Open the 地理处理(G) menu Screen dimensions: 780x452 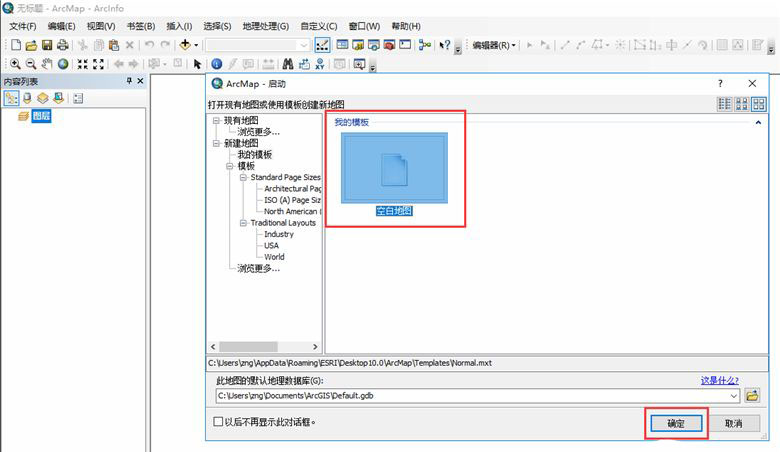tap(266, 26)
